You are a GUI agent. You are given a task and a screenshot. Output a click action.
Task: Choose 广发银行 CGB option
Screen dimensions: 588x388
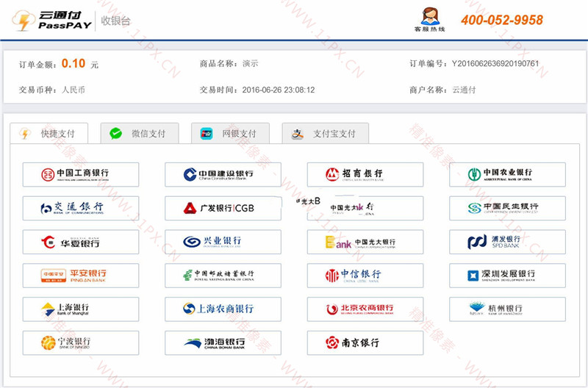223,208
